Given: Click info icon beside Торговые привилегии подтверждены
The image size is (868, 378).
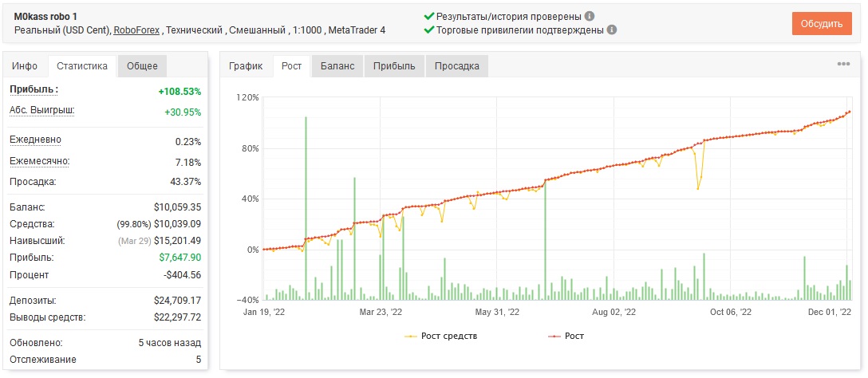Looking at the screenshot, I should (x=612, y=30).
